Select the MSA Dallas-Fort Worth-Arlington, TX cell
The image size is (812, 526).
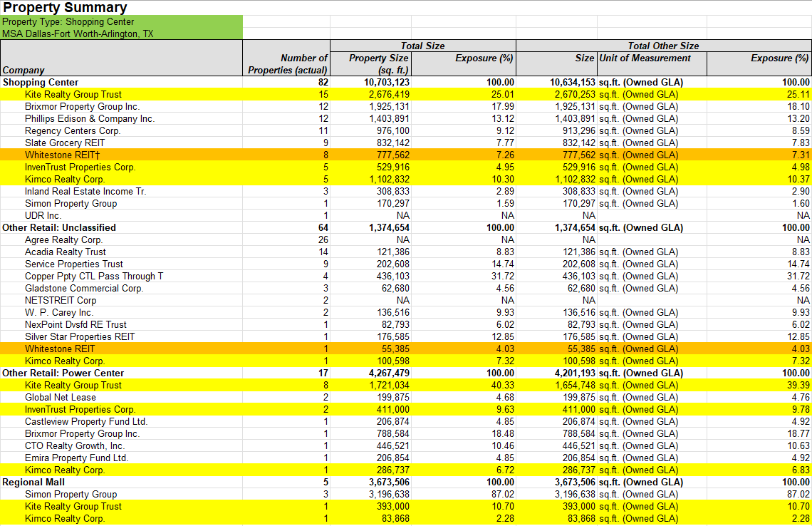78,33
